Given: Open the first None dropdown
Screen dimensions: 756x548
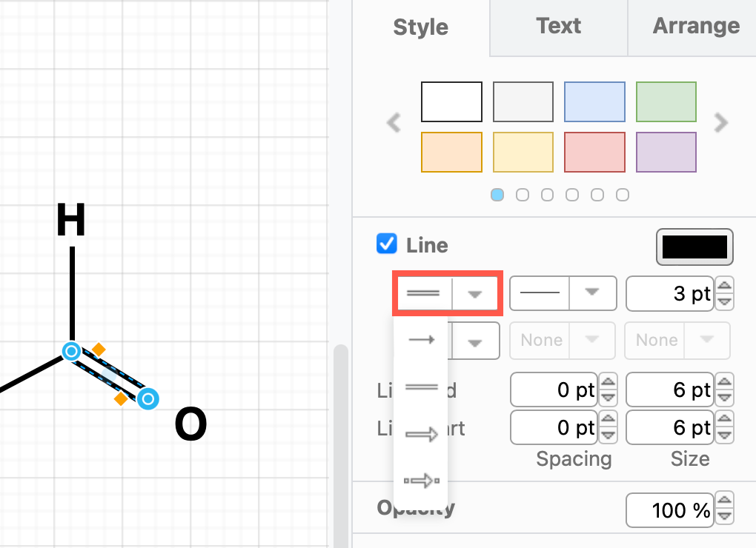Looking at the screenshot, I should [x=591, y=340].
